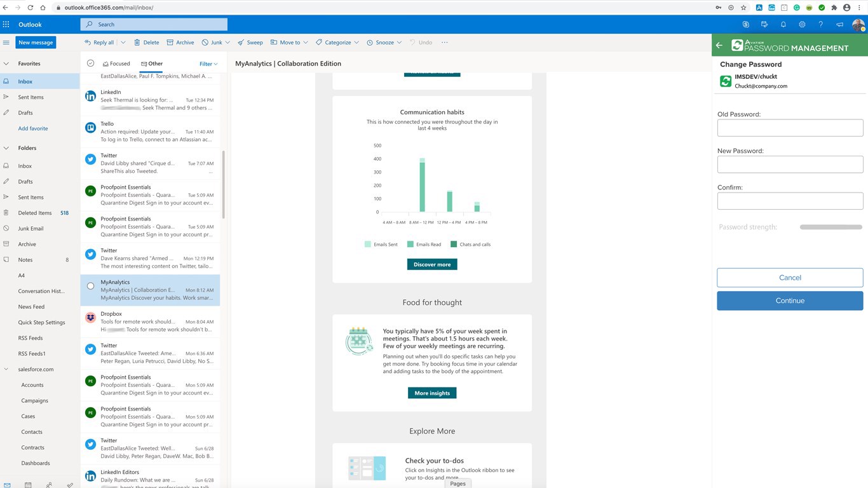The height and width of the screenshot is (488, 868).
Task: Click the Password strength meter bar
Action: 831,227
